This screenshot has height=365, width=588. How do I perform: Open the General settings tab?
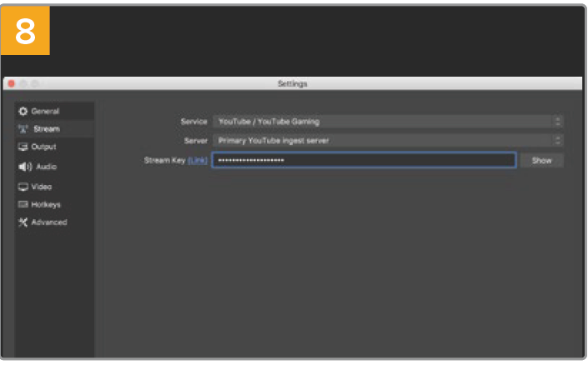[54, 112]
